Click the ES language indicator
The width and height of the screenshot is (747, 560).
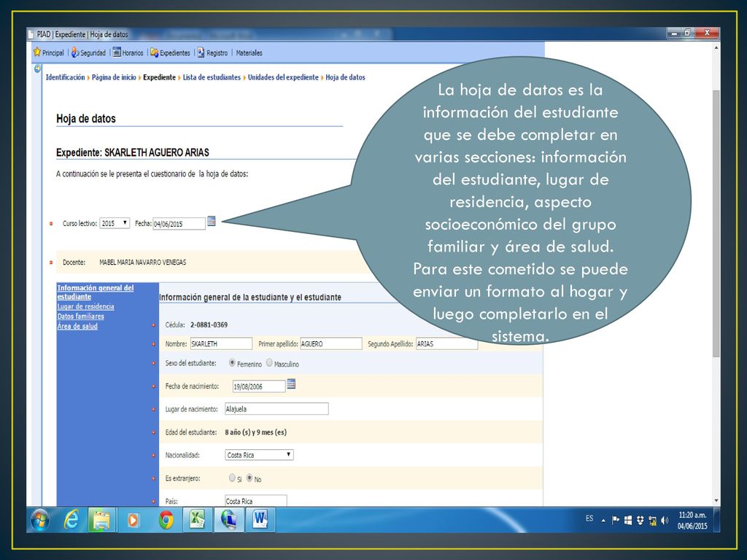pyautogui.click(x=589, y=518)
